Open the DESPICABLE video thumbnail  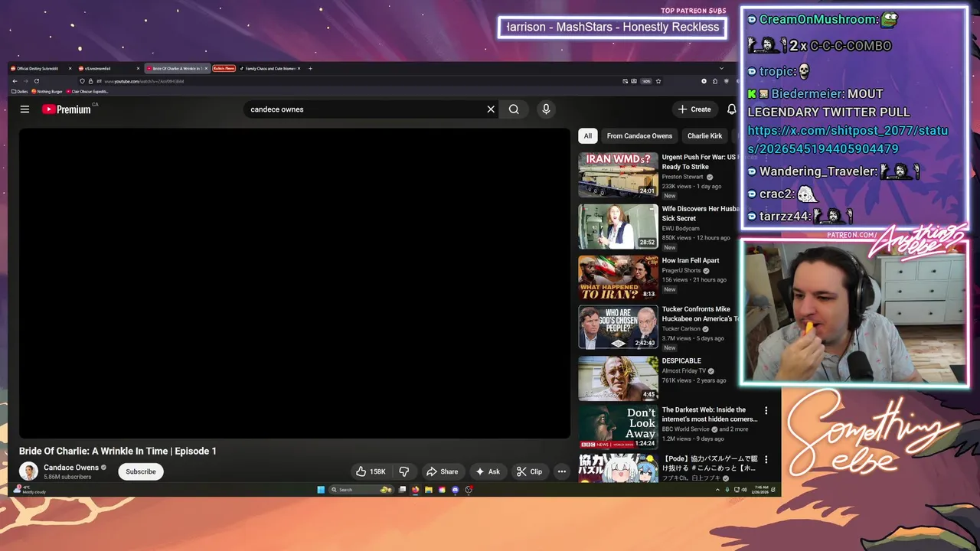[x=618, y=378]
